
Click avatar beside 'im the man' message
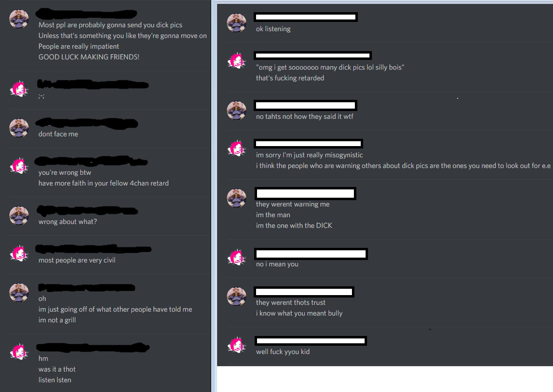[x=237, y=198]
